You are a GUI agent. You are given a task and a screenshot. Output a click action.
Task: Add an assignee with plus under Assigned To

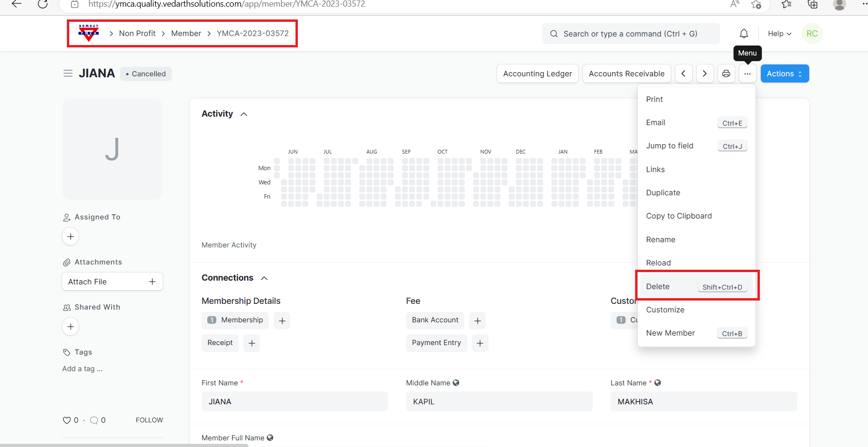pyautogui.click(x=71, y=237)
